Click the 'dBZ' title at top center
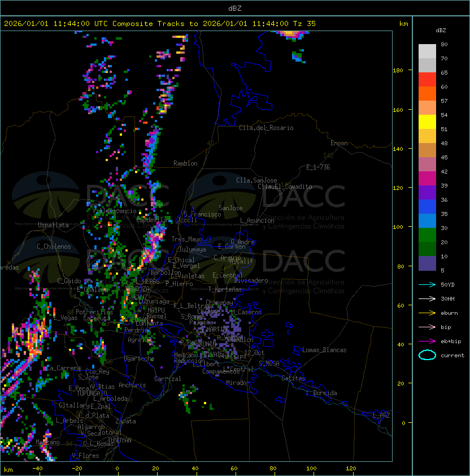This screenshot has height=476, width=470. point(235,8)
